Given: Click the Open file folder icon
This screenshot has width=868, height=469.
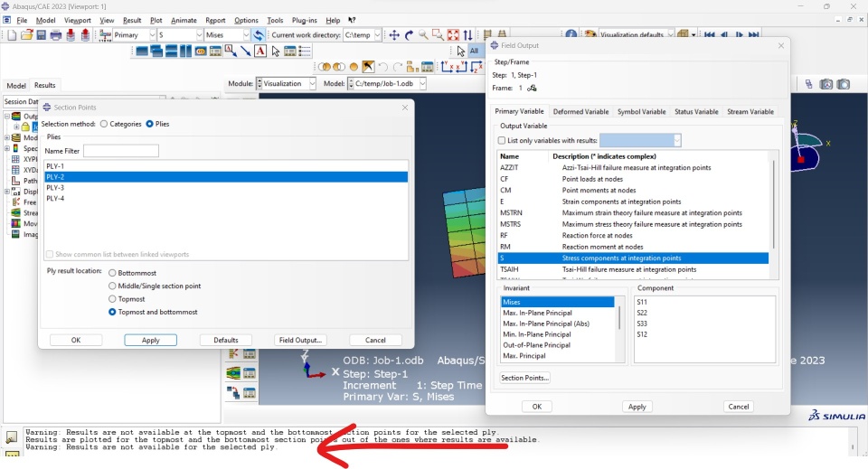Looking at the screenshot, I should 26,35.
